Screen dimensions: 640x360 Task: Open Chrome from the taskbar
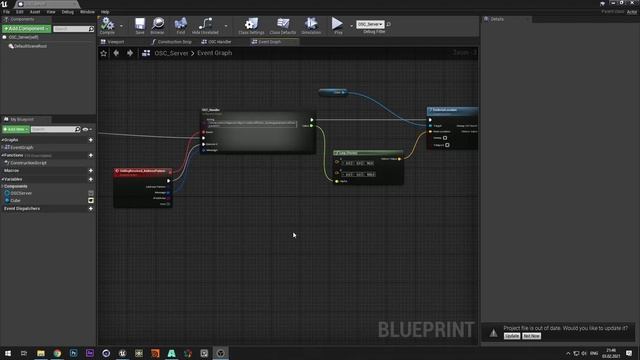point(57,353)
